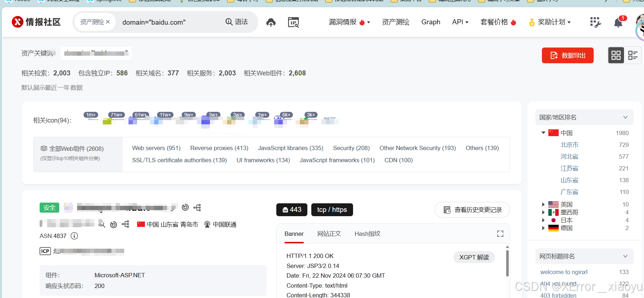Filter by JavaScript frameworks (101)
Viewport: 644px width, 298px height.
[337, 160]
